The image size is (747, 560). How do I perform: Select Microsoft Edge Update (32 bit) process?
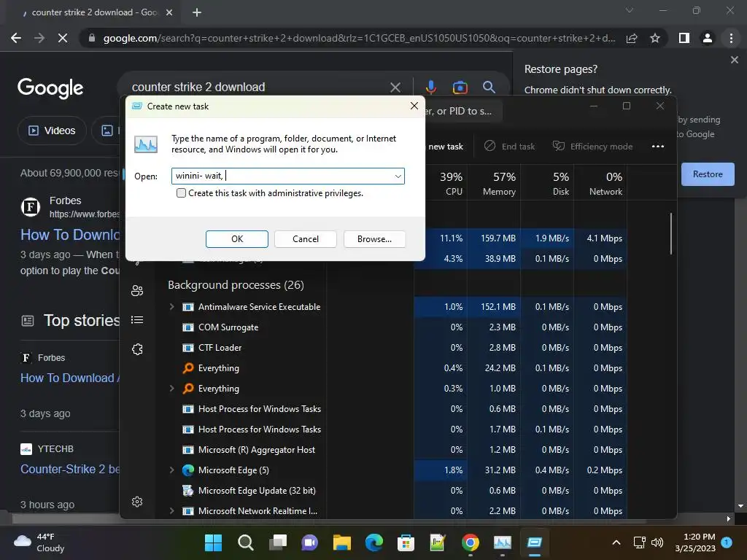[x=256, y=491]
